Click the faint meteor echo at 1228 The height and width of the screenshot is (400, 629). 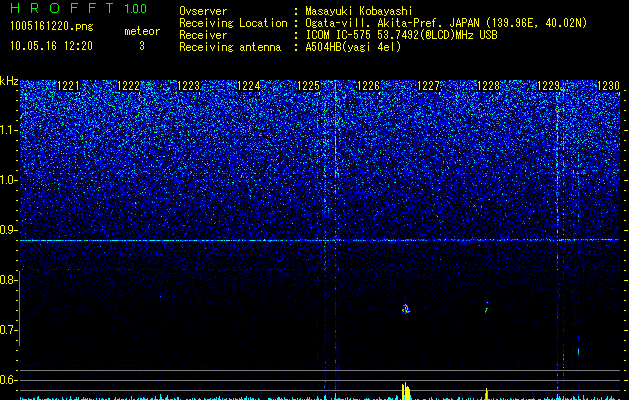tap(487, 307)
